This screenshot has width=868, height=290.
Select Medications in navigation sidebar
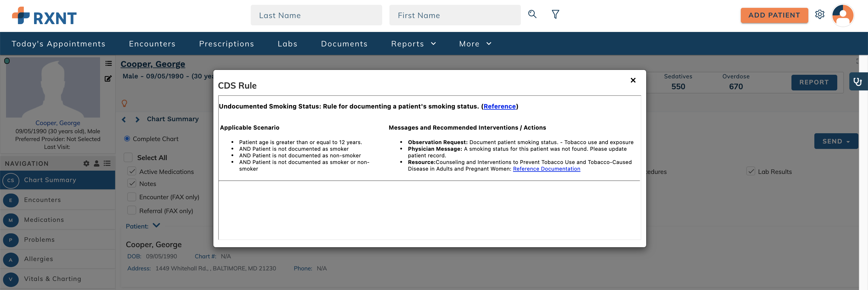point(58,220)
